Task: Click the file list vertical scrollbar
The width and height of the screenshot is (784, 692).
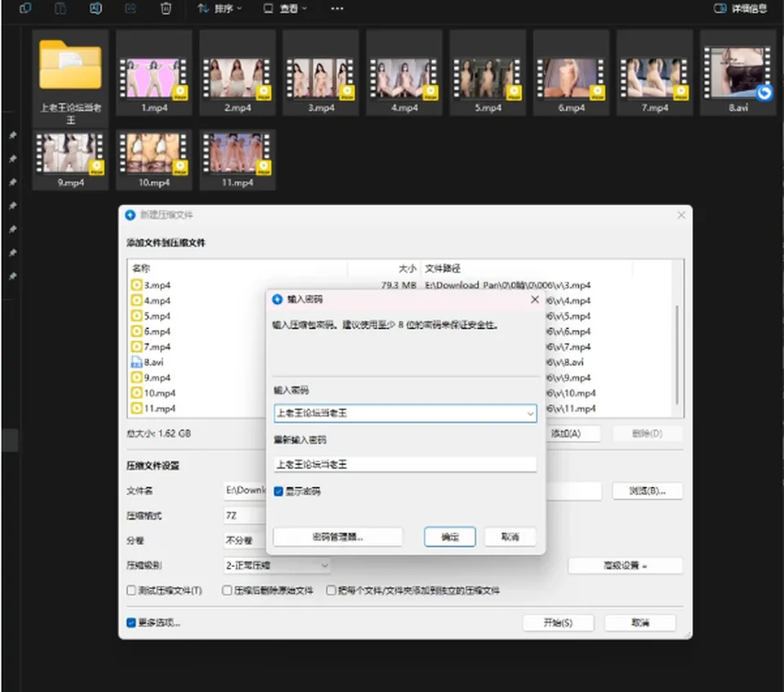Action: click(x=678, y=355)
